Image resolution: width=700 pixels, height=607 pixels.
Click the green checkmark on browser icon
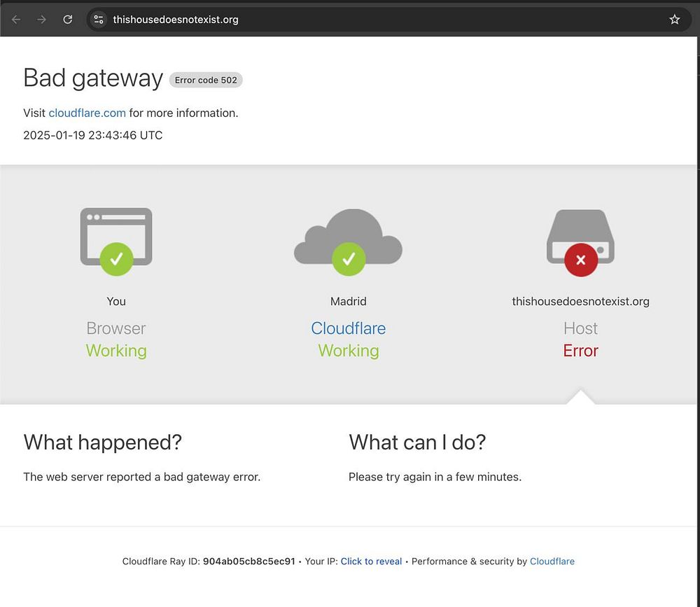[116, 259]
